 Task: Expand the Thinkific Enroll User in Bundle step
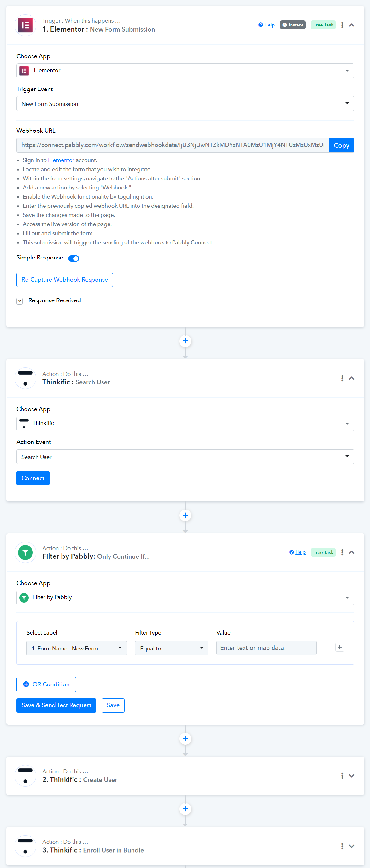(351, 846)
